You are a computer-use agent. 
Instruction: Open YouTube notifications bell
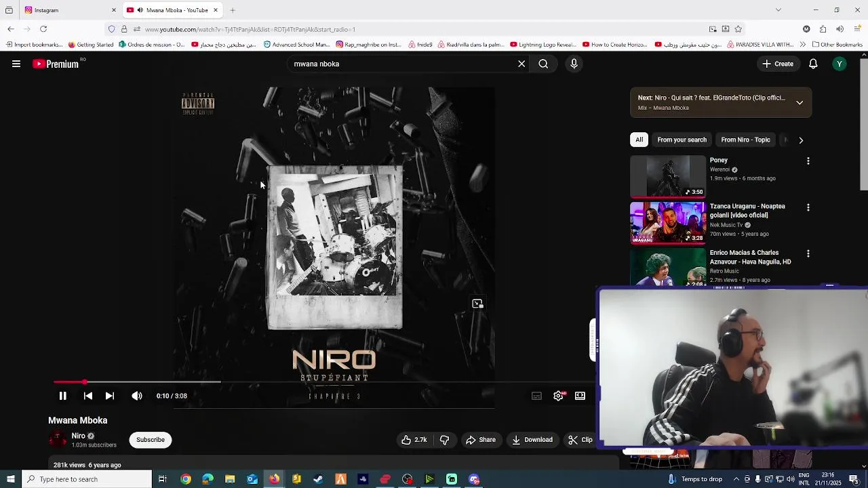(x=813, y=64)
